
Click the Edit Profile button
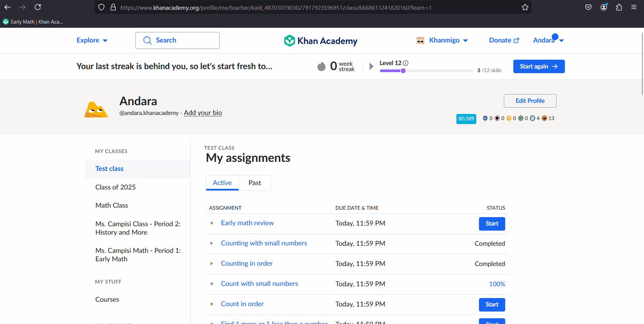point(530,101)
